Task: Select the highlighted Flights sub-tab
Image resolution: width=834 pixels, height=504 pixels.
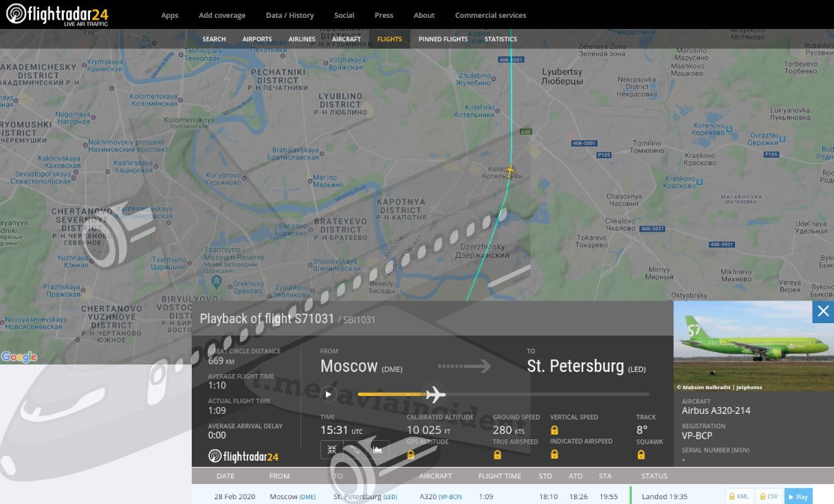Action: tap(390, 39)
